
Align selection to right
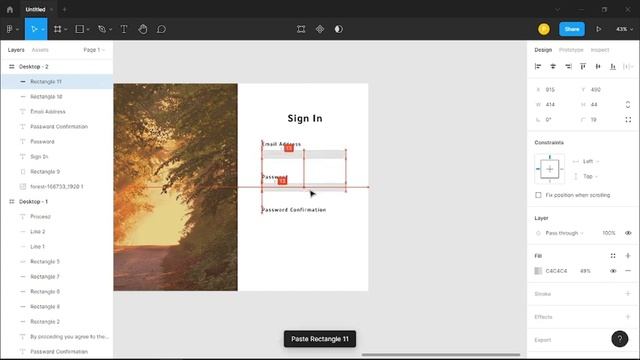pyautogui.click(x=568, y=67)
